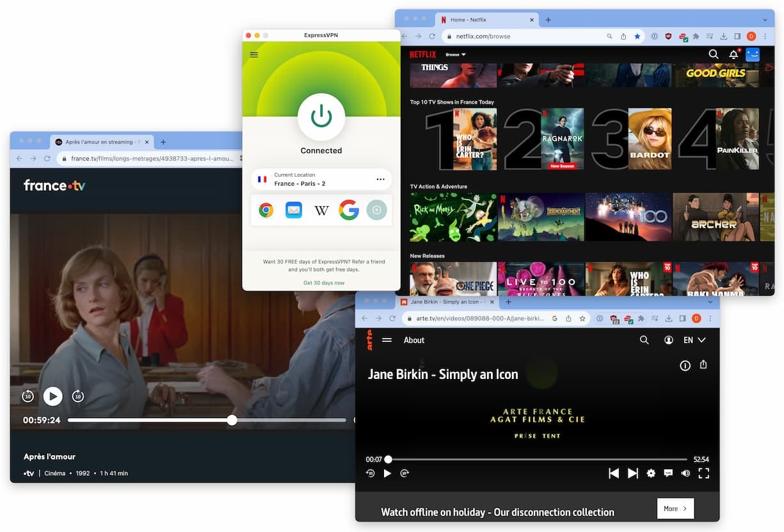
Task: Select the Home - Netflix browser tab
Action: click(x=486, y=19)
